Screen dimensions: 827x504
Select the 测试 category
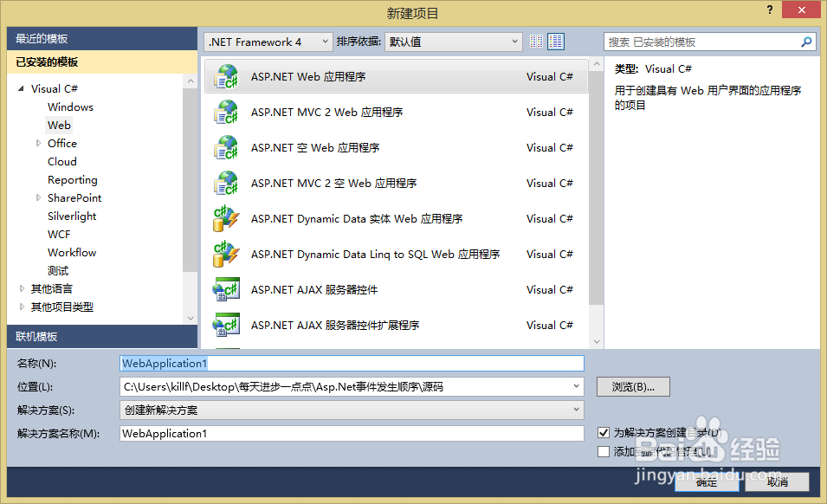(58, 271)
